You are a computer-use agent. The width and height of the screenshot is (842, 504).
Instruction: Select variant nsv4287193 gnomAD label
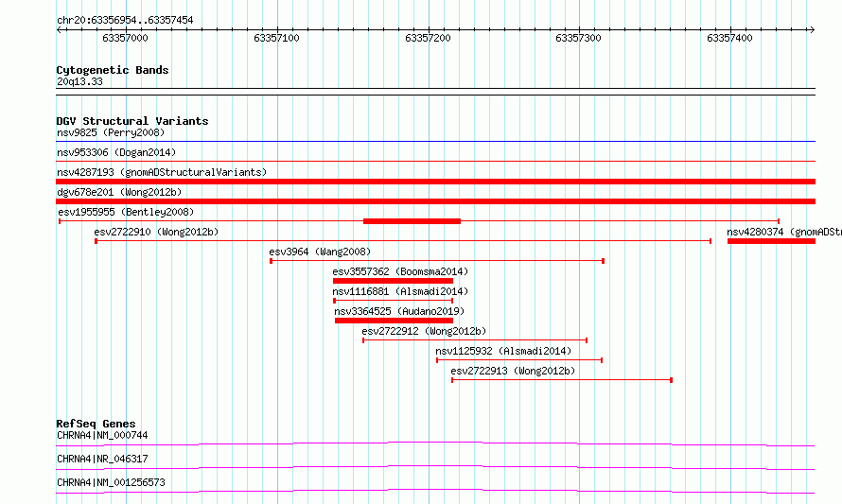pyautogui.click(x=162, y=172)
